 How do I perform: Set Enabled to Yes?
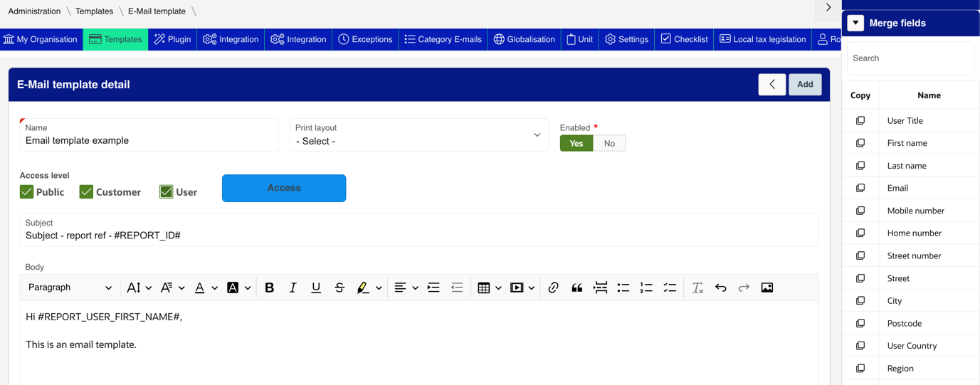[x=576, y=143]
